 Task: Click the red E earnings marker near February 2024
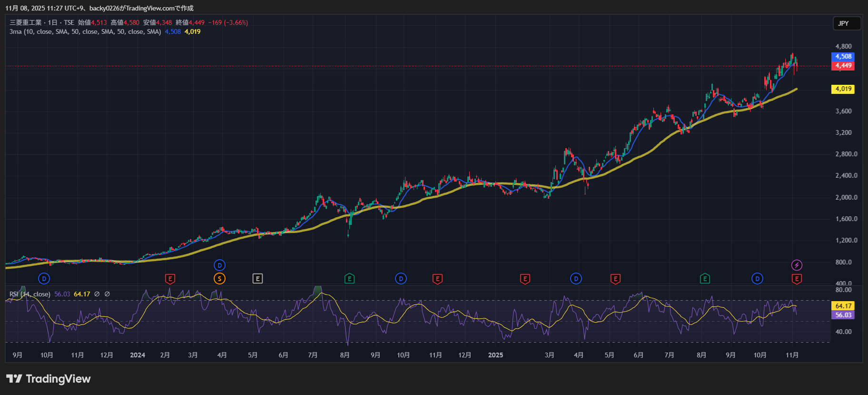pos(170,279)
